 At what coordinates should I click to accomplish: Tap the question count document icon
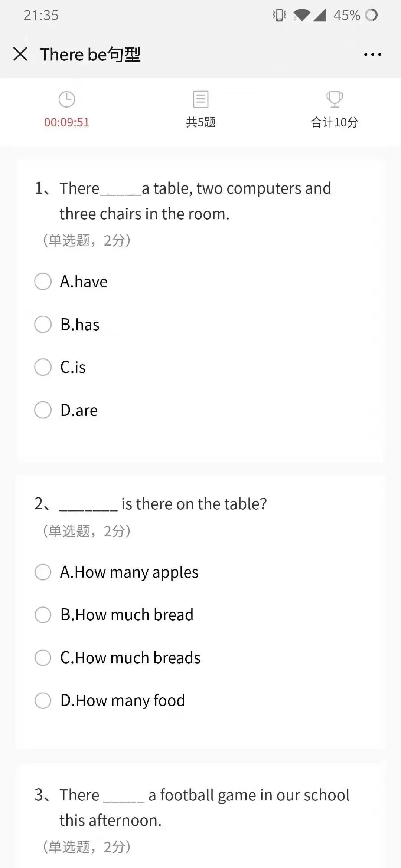[200, 99]
